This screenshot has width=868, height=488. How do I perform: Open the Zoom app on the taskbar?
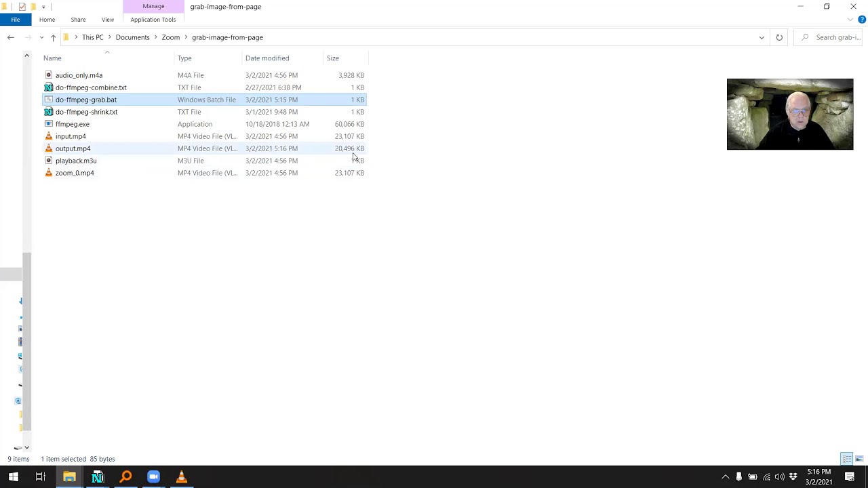(153, 476)
